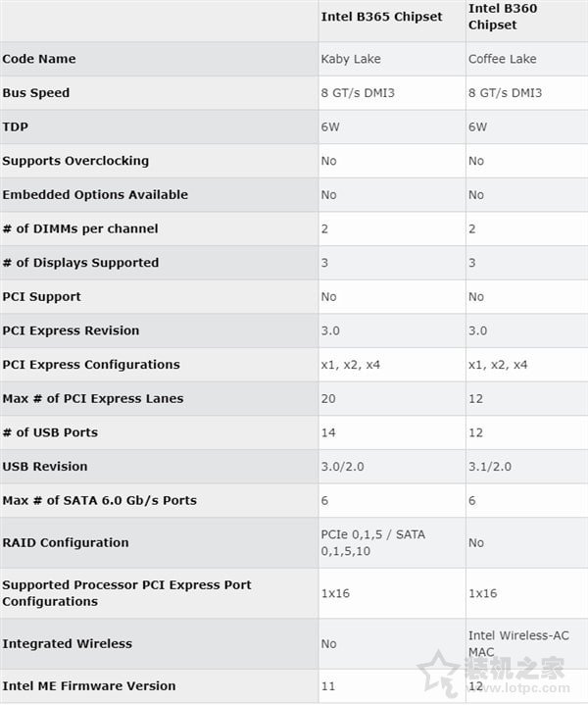Screen dimensions: 588x705
Task: Select the Supports Overclocking row label
Action: pos(75,161)
